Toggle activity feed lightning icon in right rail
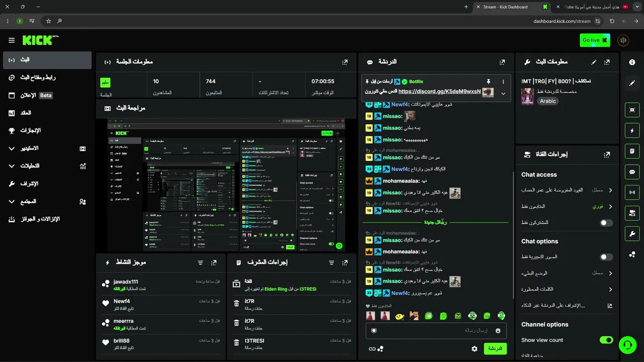This screenshot has height=362, width=644. (632, 131)
